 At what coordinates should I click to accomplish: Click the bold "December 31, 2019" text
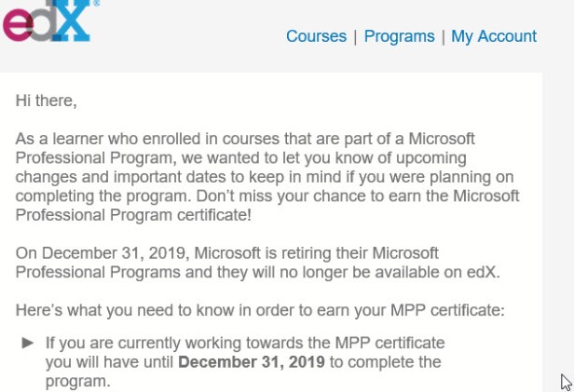(x=252, y=361)
